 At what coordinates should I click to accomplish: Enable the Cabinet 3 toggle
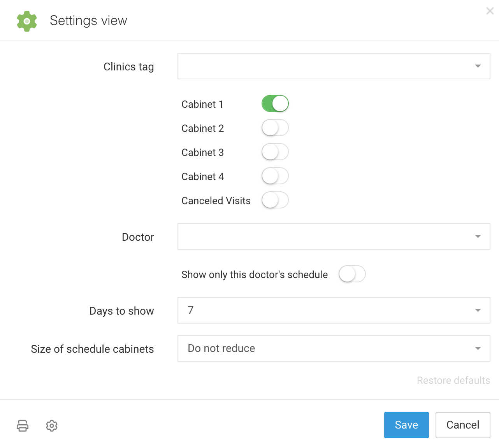(275, 152)
